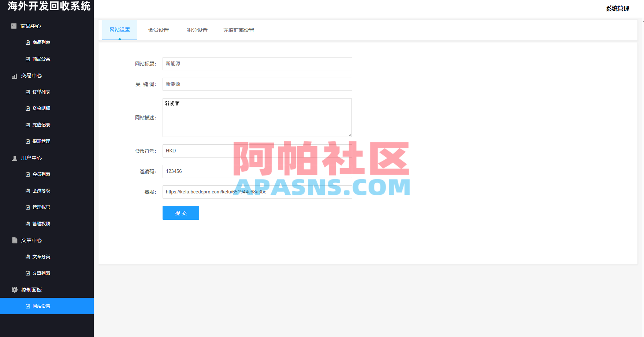Click the icon beside 文章分类
This screenshot has width=644, height=337.
click(28, 257)
